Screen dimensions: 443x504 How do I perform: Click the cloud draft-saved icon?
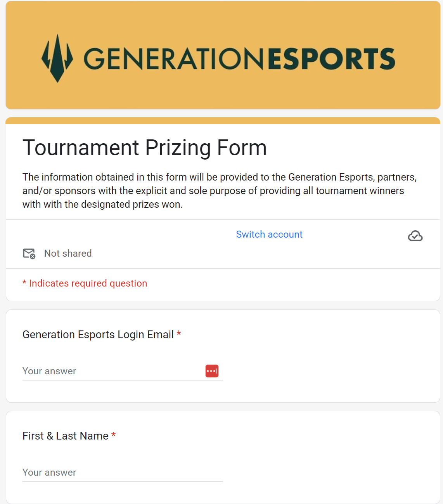click(x=415, y=236)
